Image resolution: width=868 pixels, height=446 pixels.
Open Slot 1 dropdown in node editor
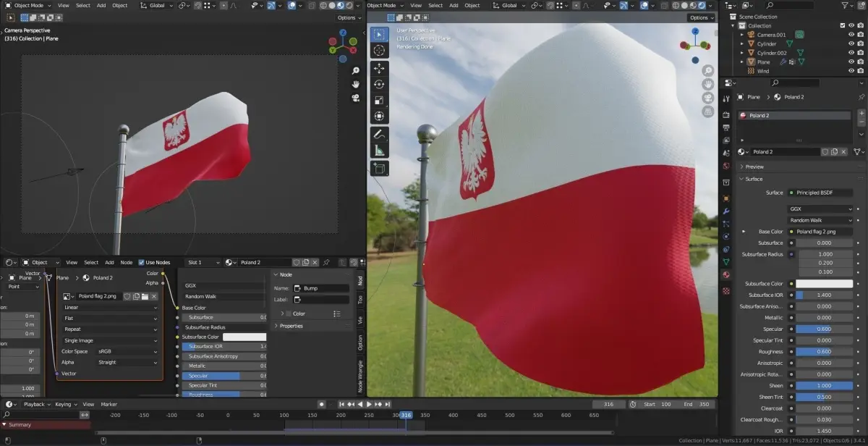pyautogui.click(x=203, y=262)
